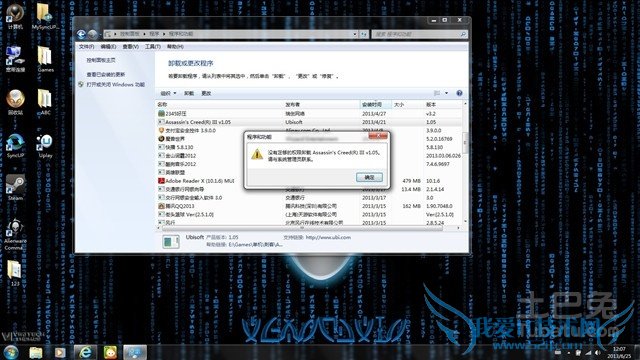Open the media player taskbar icon
640x360 pixels.
pos(60,352)
